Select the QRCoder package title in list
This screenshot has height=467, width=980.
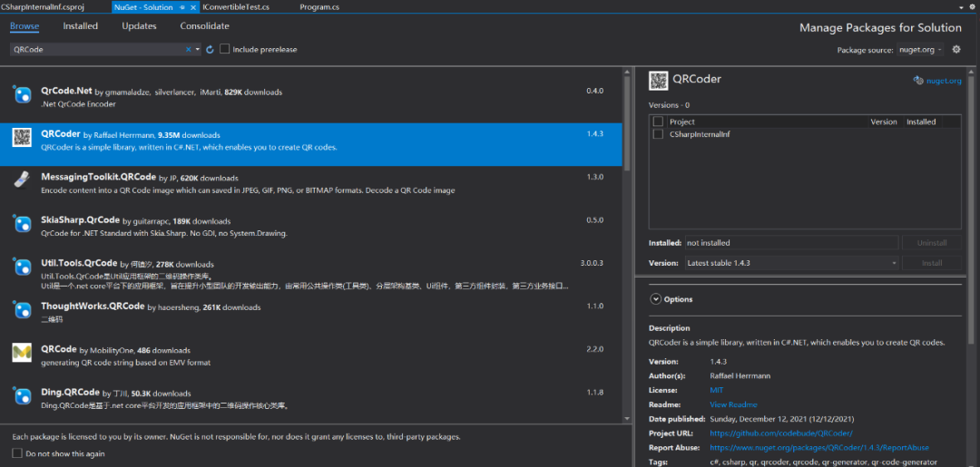point(61,134)
